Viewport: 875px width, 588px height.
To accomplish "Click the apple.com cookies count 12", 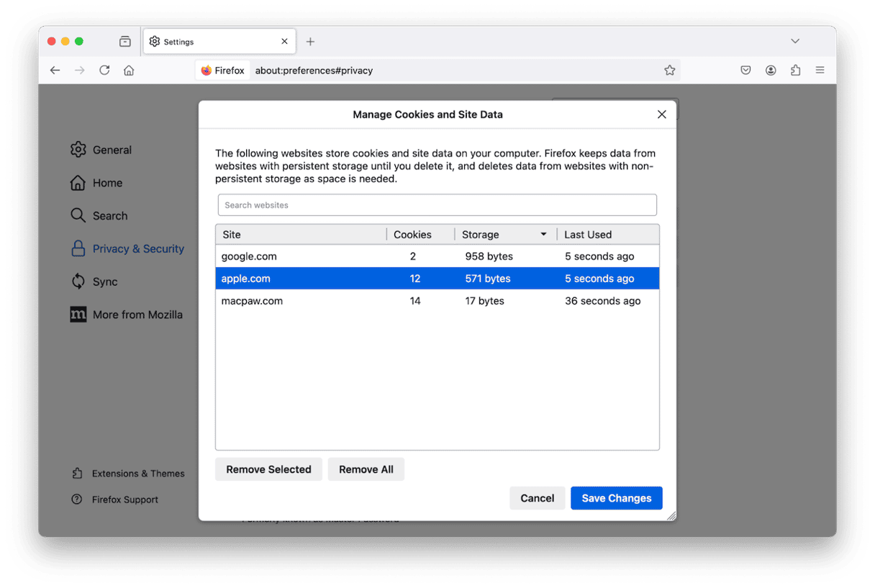I will pyautogui.click(x=415, y=279).
